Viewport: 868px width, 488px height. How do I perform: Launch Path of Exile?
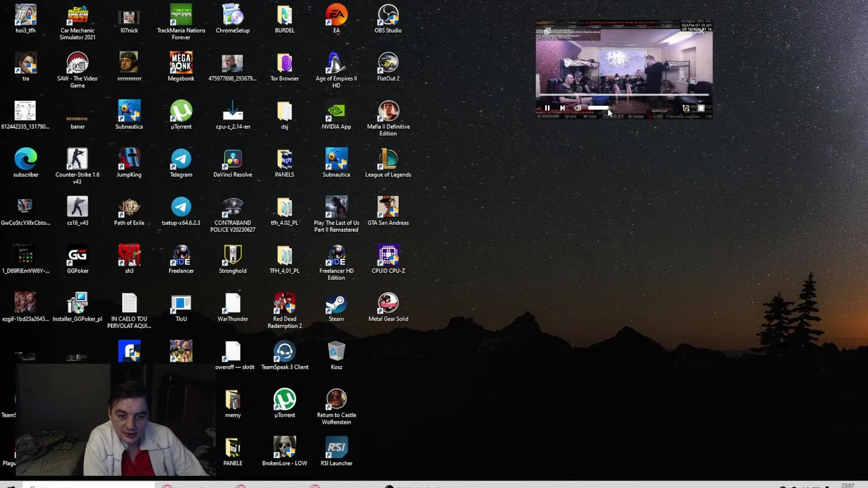click(x=129, y=211)
